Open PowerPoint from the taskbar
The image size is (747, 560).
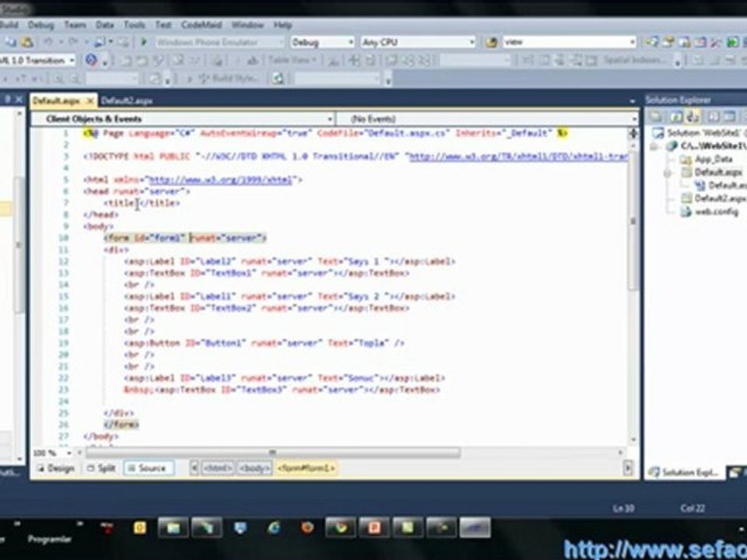click(x=374, y=527)
